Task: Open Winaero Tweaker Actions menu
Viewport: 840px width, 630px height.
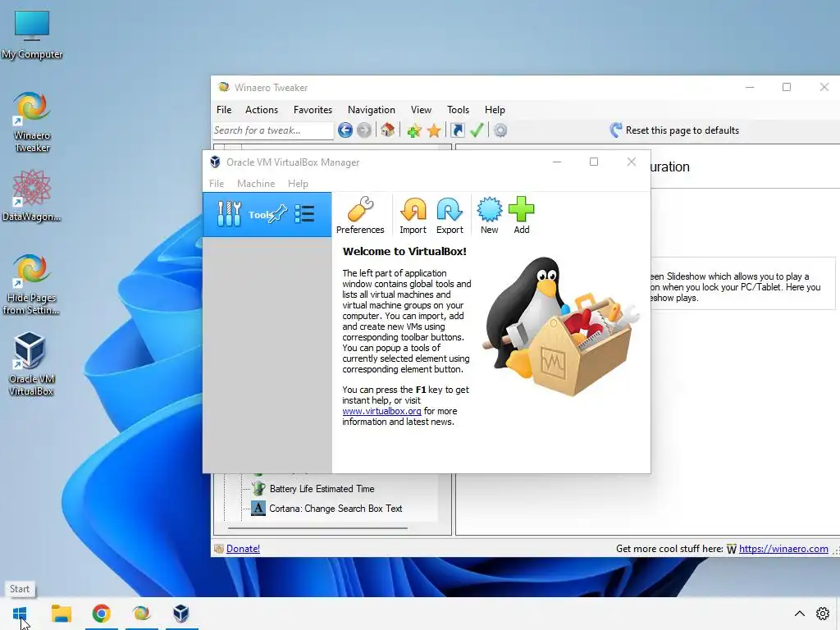Action: (262, 110)
